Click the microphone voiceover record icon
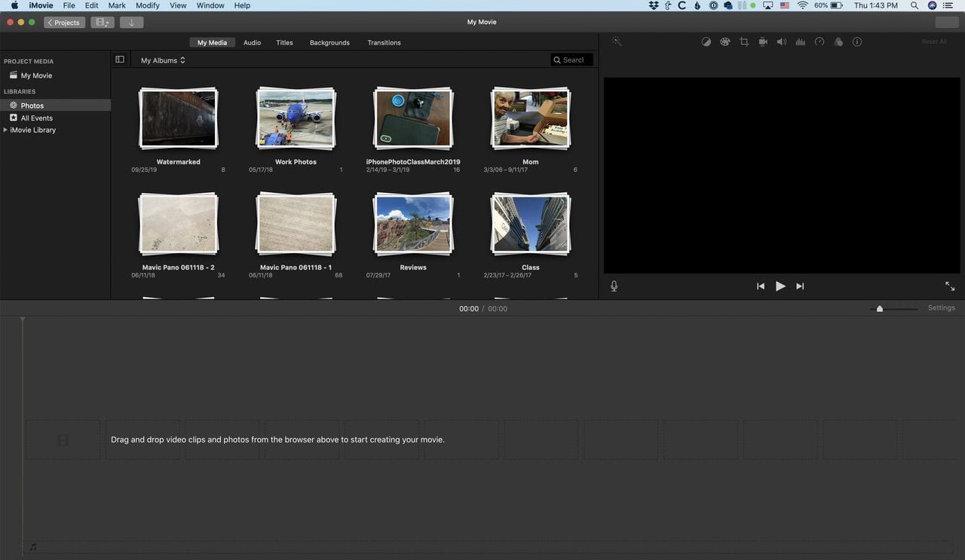The image size is (965, 560). (614, 286)
